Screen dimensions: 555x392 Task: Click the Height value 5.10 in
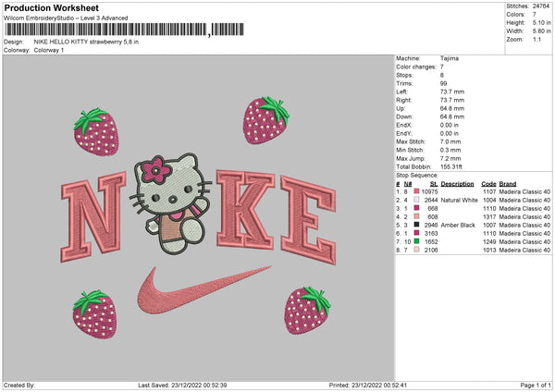pos(541,22)
